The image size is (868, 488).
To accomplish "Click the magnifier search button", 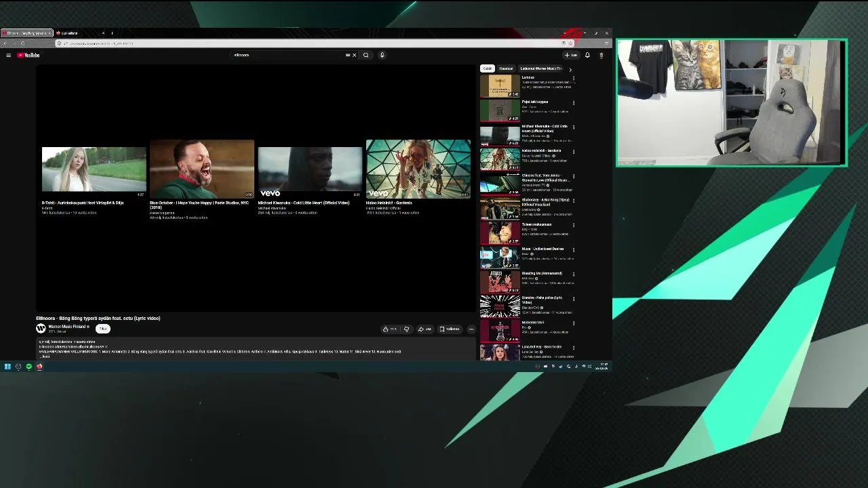I will [366, 55].
